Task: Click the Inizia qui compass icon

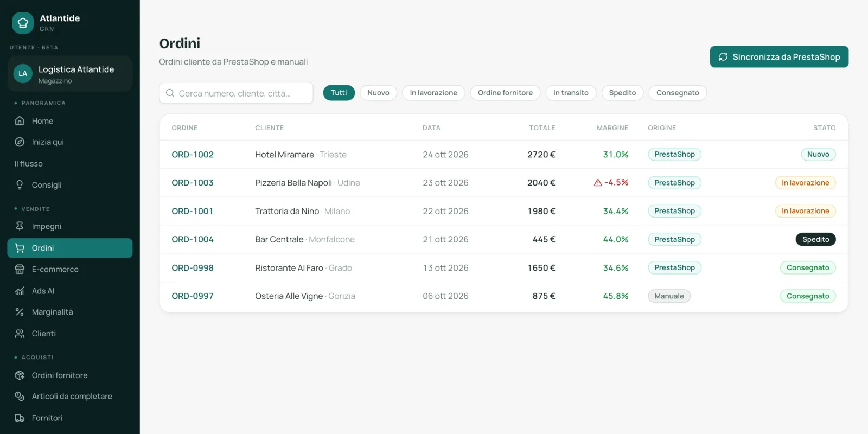Action: tap(20, 142)
